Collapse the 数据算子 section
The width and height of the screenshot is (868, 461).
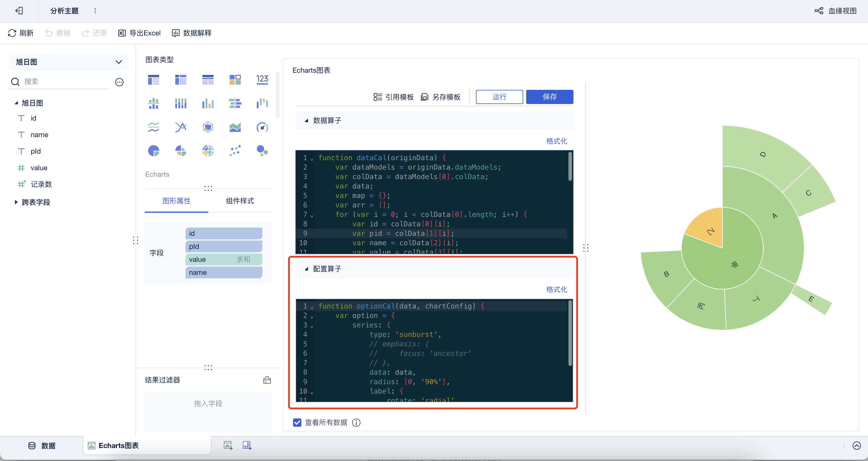tap(306, 121)
